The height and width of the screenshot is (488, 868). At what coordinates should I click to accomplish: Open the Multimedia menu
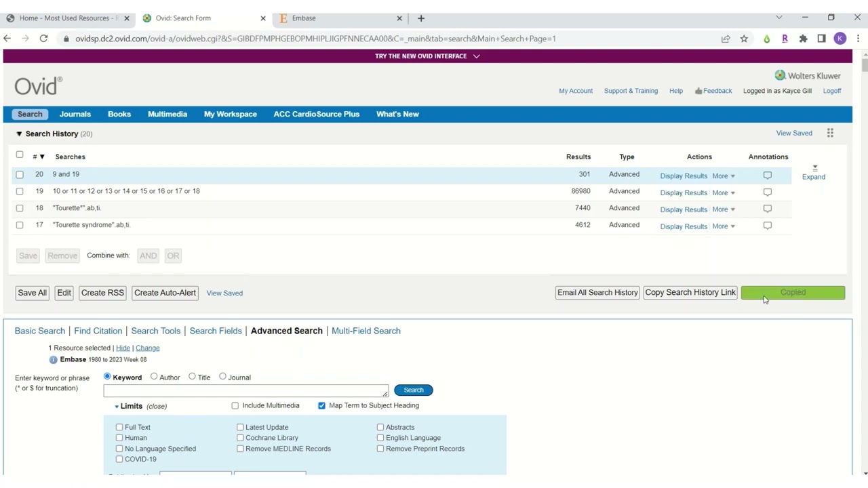[167, 114]
